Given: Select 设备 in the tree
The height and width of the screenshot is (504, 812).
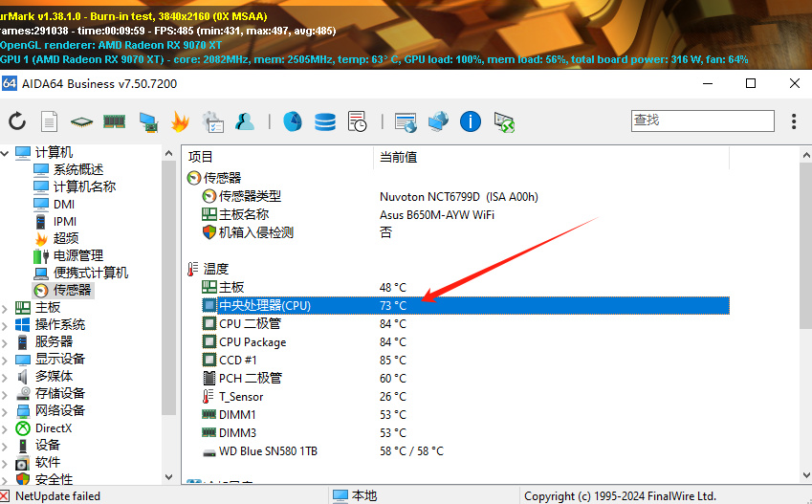Looking at the screenshot, I should (x=48, y=446).
